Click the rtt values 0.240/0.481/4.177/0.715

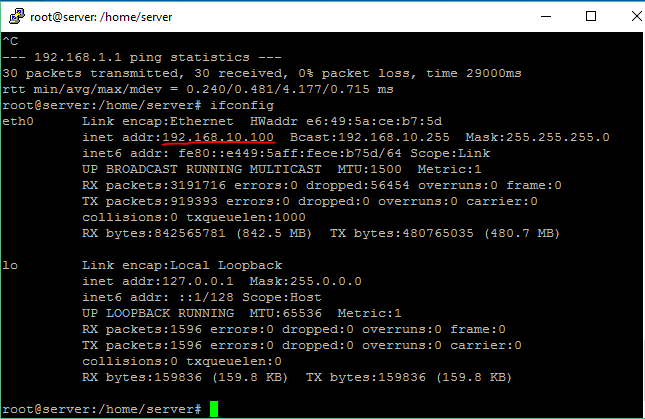point(278,89)
